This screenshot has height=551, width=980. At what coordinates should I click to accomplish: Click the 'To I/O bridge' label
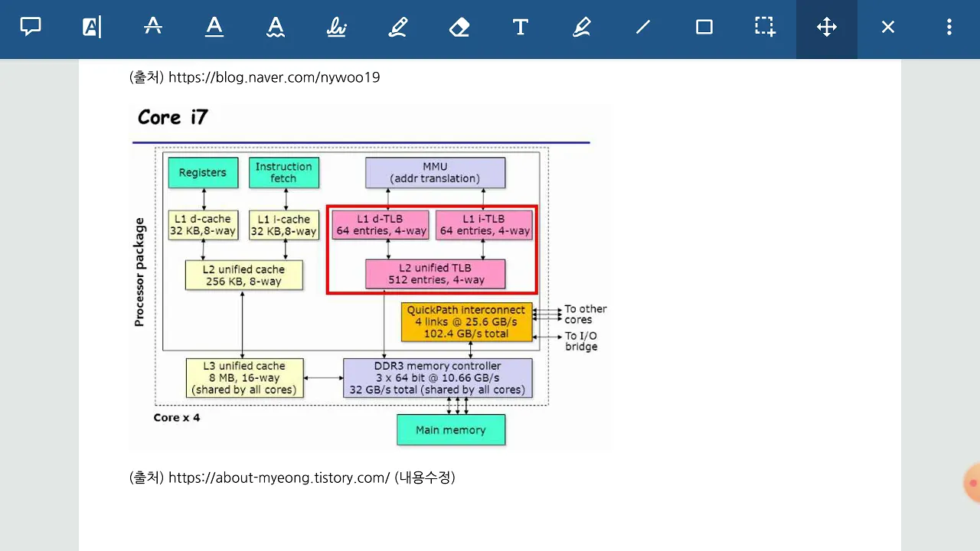click(581, 341)
